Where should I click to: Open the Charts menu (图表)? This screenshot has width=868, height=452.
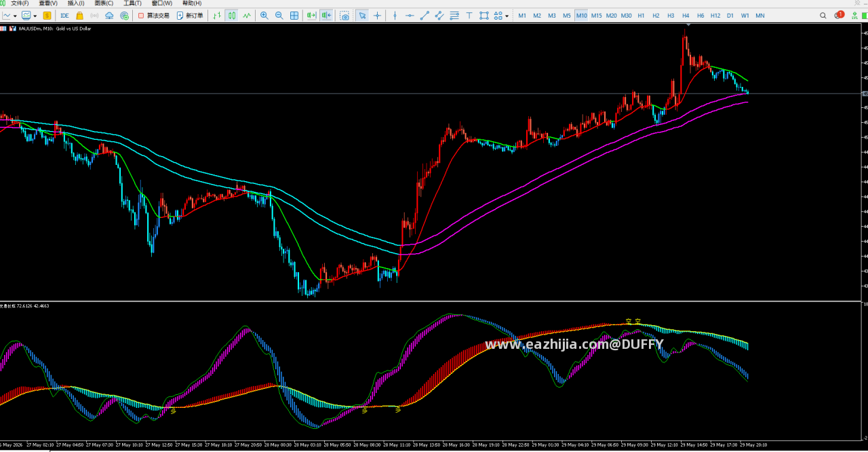pyautogui.click(x=104, y=3)
